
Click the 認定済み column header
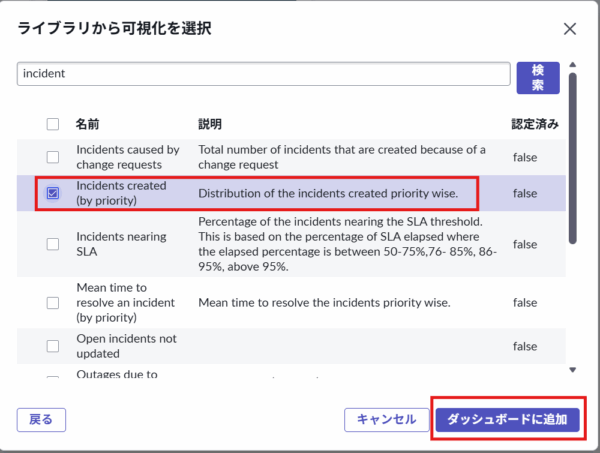click(534, 125)
